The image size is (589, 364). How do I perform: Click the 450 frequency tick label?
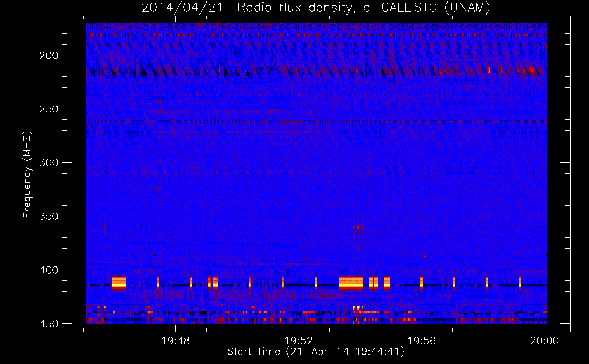click(x=49, y=324)
